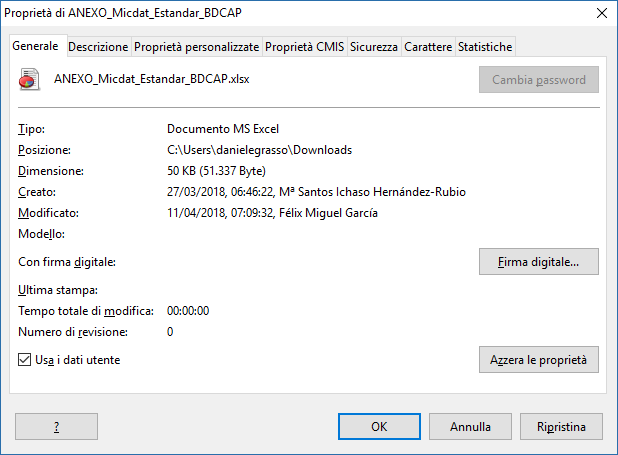Click the 'Modificato:' label

48,213
